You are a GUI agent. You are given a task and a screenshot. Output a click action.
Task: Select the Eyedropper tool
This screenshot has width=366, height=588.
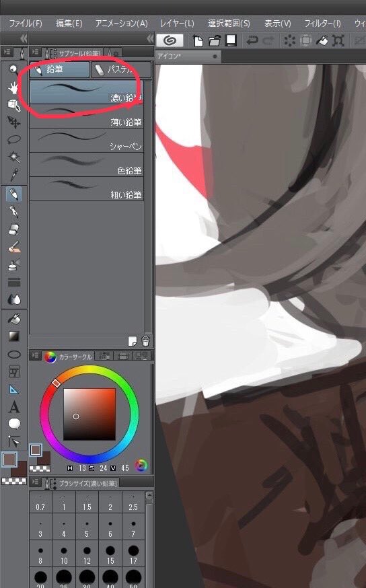point(13,174)
